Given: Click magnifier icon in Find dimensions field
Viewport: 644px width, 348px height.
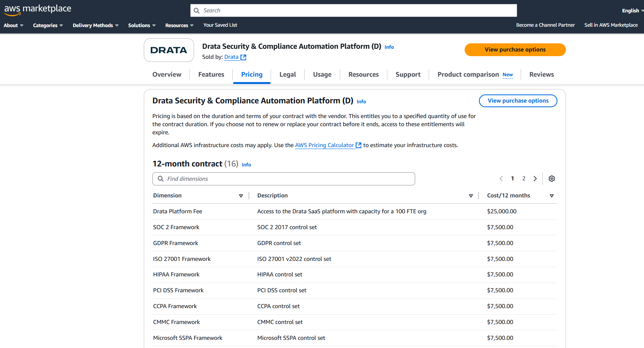Looking at the screenshot, I should [161, 179].
